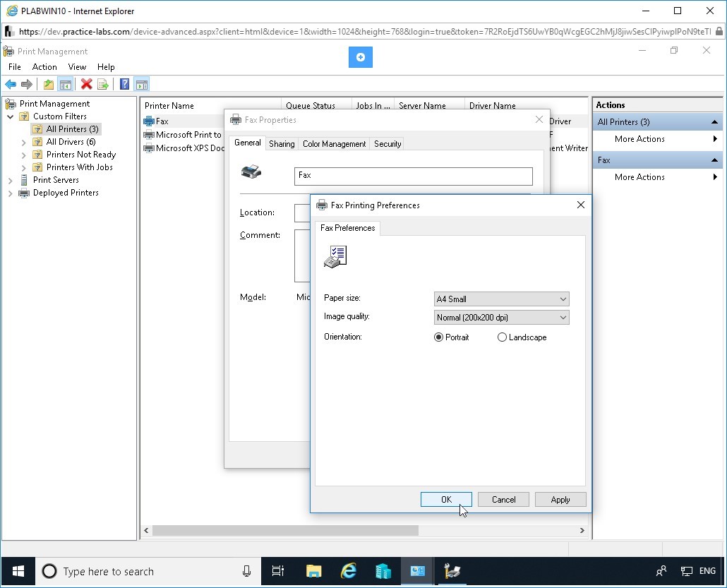Screen dimensions: 727x588
Task: Click the Forward arrow in the toolbar
Action: (x=27, y=85)
